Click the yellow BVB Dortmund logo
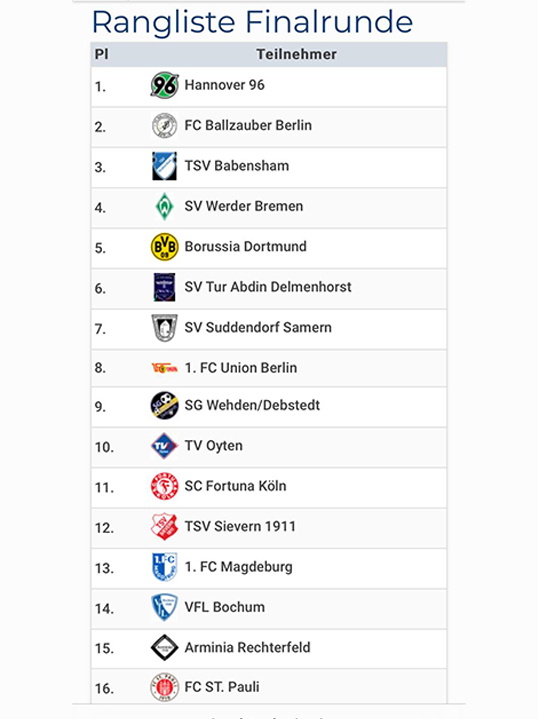Viewport: 538px width, 719px height. [164, 247]
